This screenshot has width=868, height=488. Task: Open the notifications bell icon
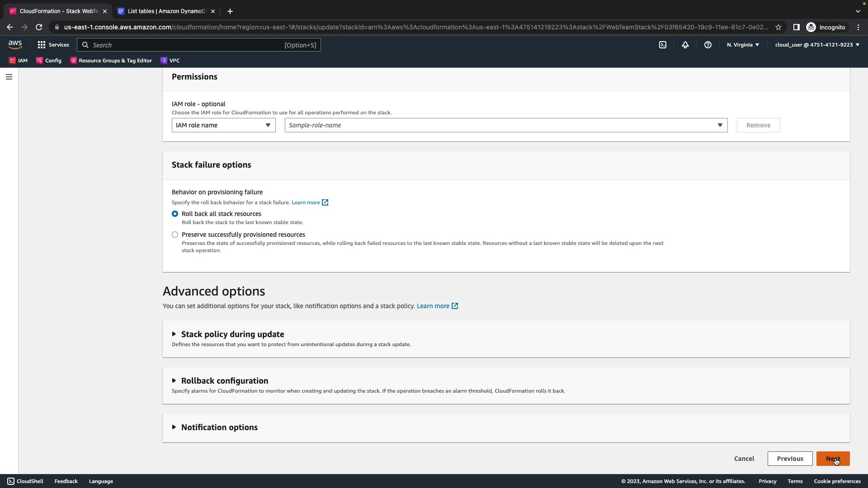pos(685,45)
